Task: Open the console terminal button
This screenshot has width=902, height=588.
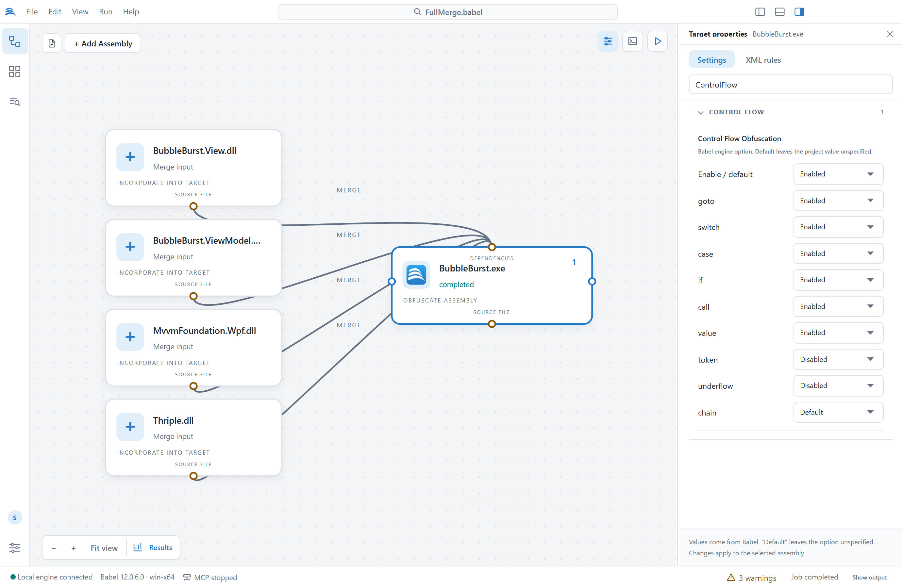Action: 632,41
